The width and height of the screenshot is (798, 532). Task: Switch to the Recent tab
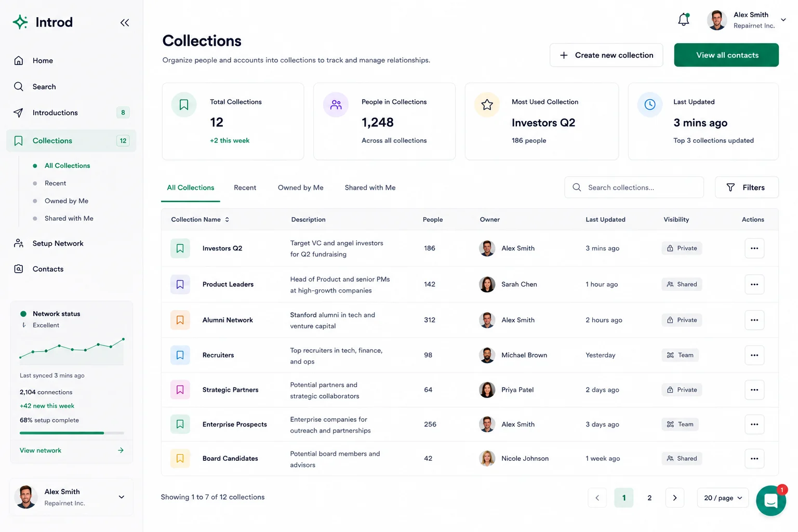click(x=245, y=188)
